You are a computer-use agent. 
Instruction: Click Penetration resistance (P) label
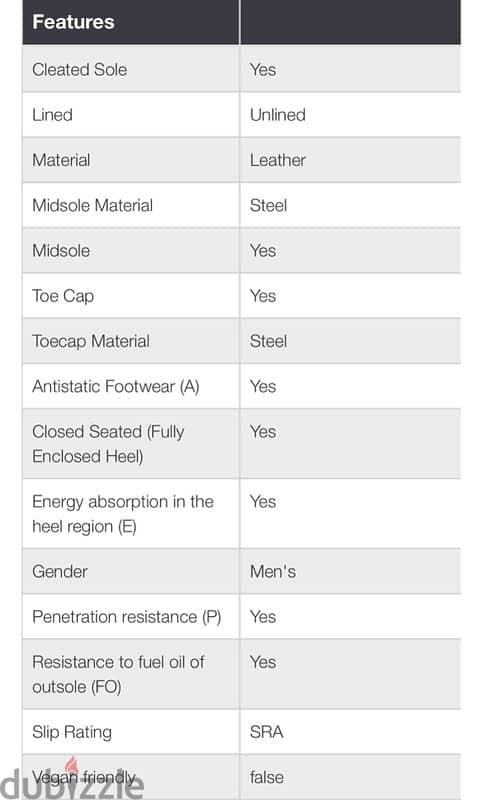[126, 617]
